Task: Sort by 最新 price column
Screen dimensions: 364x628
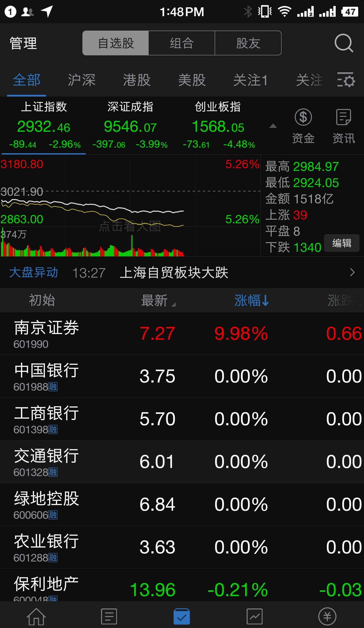Action: tap(158, 300)
